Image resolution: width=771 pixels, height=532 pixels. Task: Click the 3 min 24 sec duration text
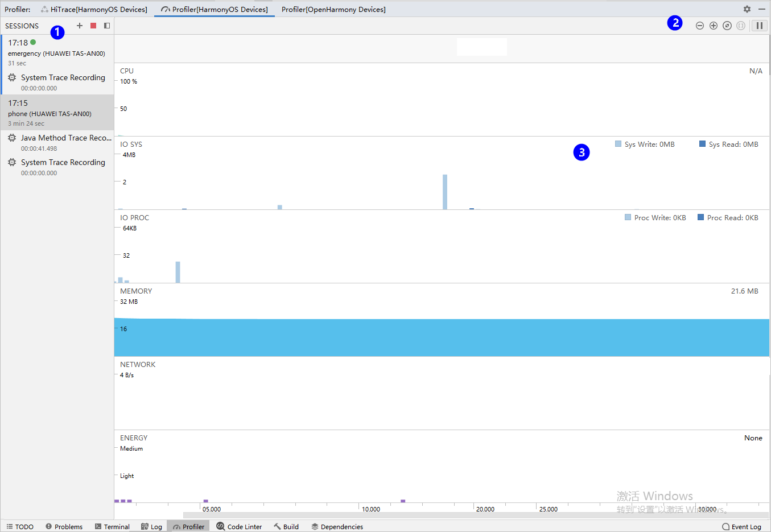click(26, 123)
